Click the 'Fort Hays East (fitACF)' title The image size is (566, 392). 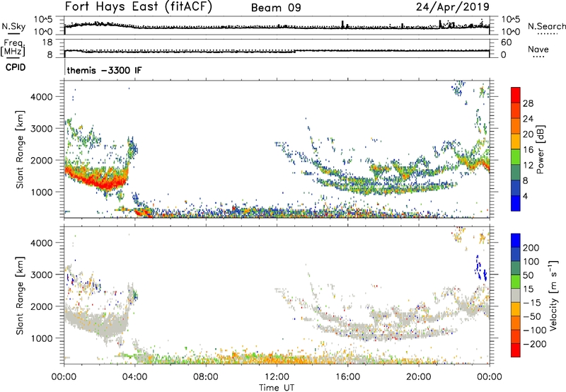coord(139,7)
